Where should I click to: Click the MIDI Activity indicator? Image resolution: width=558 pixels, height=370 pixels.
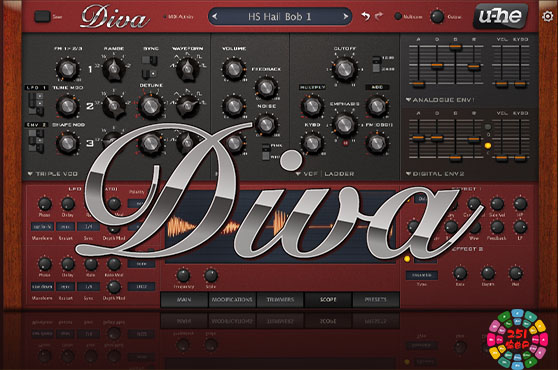178,16
